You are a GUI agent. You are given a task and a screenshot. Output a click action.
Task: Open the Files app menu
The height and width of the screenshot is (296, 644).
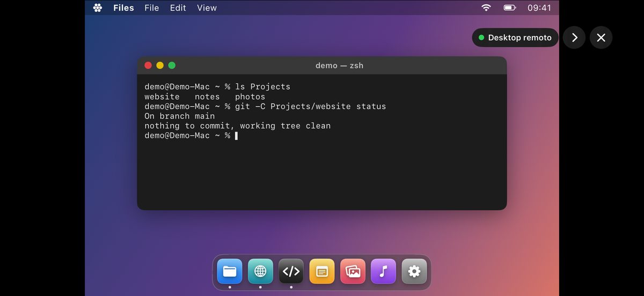[x=123, y=8]
